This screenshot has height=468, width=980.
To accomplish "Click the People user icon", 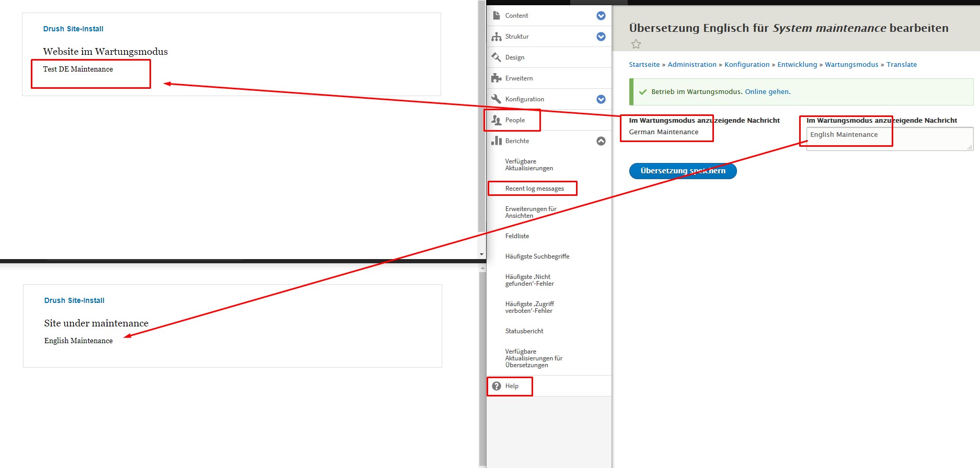I will pos(497,120).
